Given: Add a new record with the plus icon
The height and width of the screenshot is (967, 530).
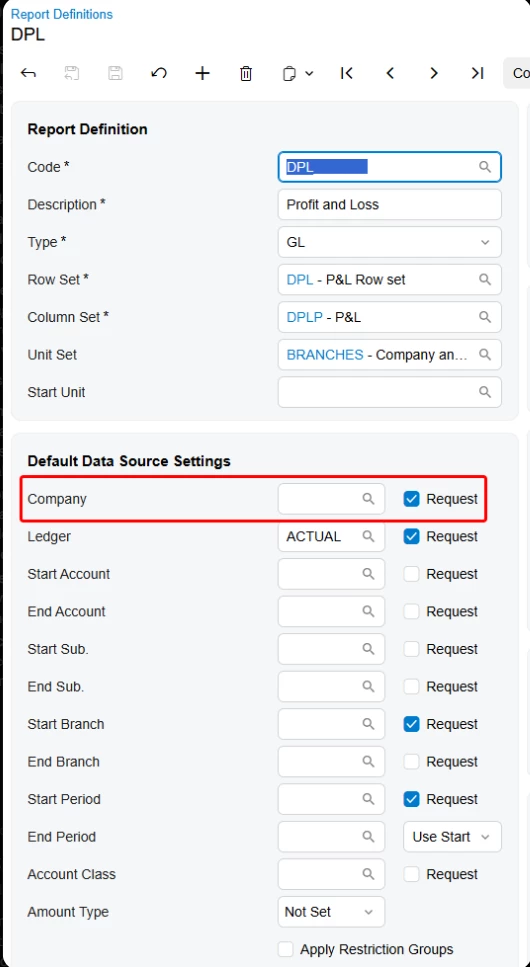Looking at the screenshot, I should [202, 73].
